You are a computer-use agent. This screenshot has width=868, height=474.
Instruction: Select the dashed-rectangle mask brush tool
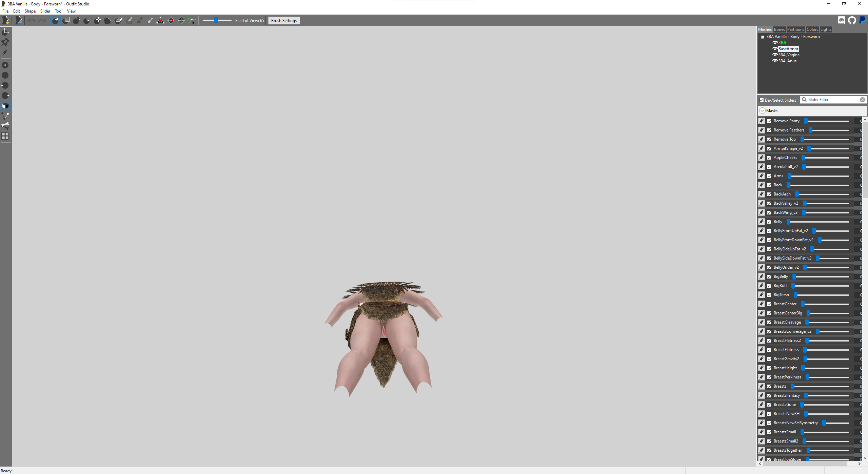click(66, 21)
